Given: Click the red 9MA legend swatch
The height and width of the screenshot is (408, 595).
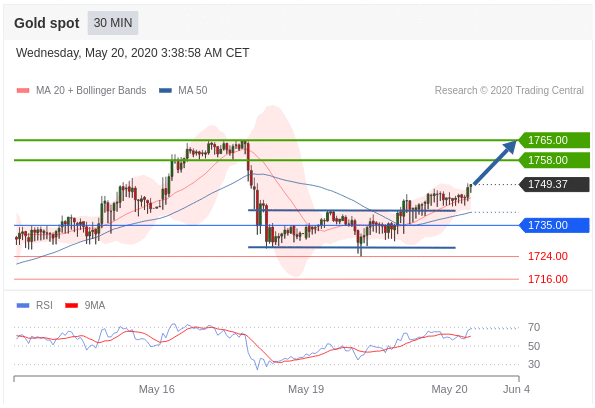Looking at the screenshot, I should coord(71,306).
